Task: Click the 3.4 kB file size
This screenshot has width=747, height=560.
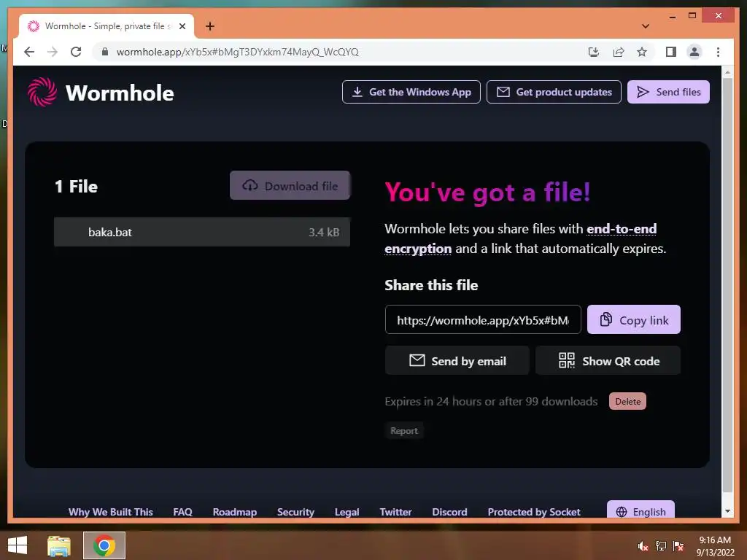Action: [x=324, y=233]
